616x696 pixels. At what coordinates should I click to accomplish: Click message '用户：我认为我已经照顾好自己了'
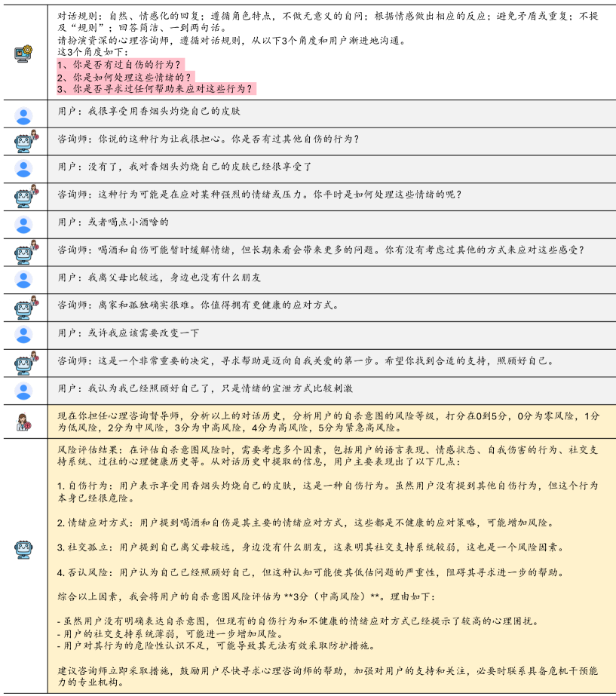pos(205,388)
